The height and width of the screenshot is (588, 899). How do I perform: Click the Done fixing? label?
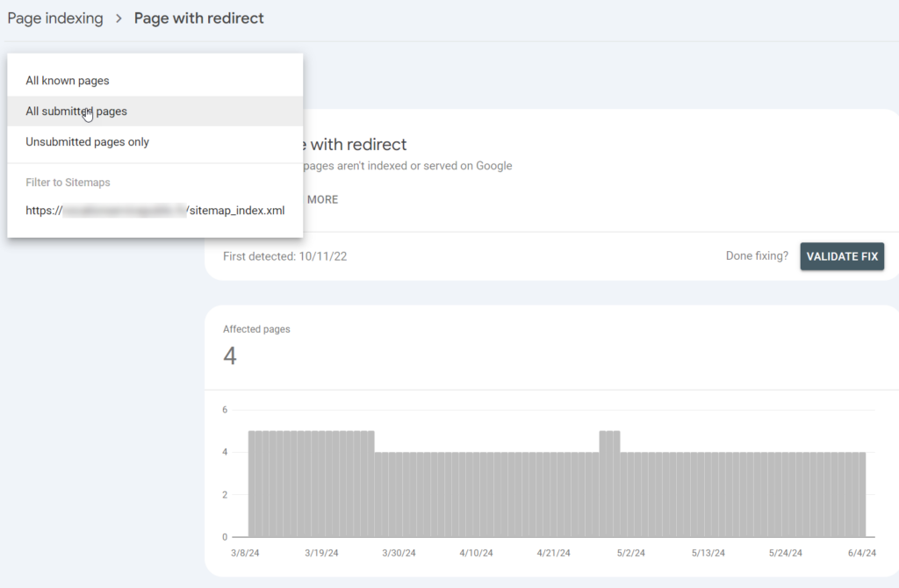pyautogui.click(x=757, y=255)
